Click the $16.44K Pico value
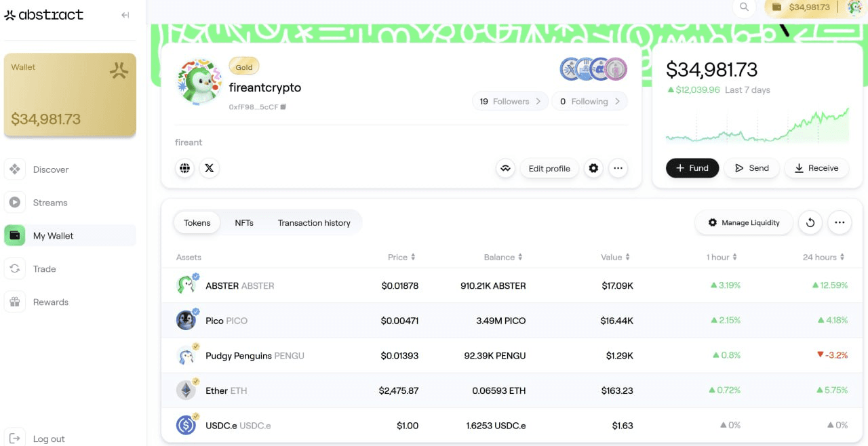The width and height of the screenshot is (868, 446). point(617,321)
